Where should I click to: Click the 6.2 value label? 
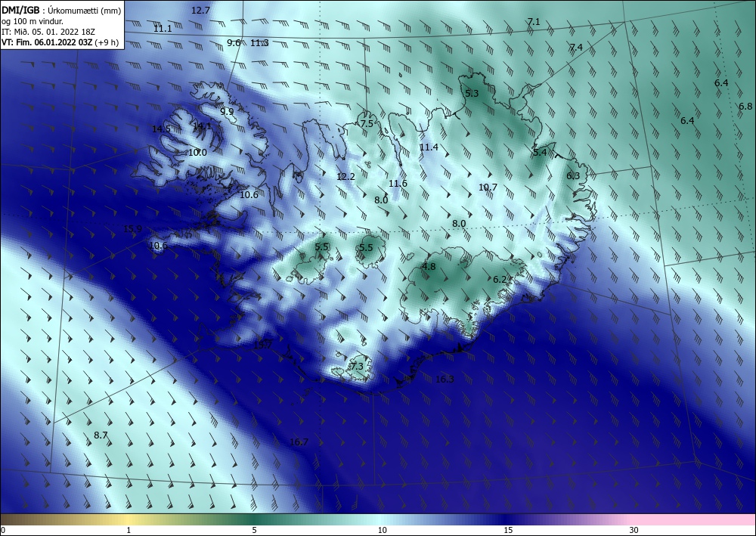(500, 280)
